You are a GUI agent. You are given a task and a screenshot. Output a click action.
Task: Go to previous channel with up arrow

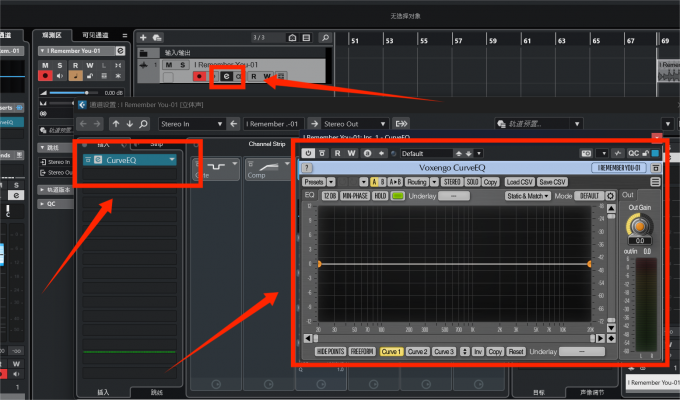(116, 124)
